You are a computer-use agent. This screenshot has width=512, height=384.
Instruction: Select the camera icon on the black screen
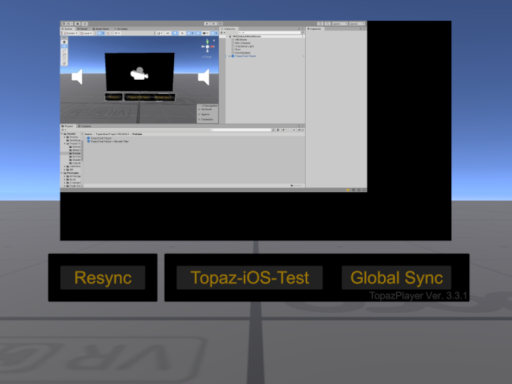(139, 74)
